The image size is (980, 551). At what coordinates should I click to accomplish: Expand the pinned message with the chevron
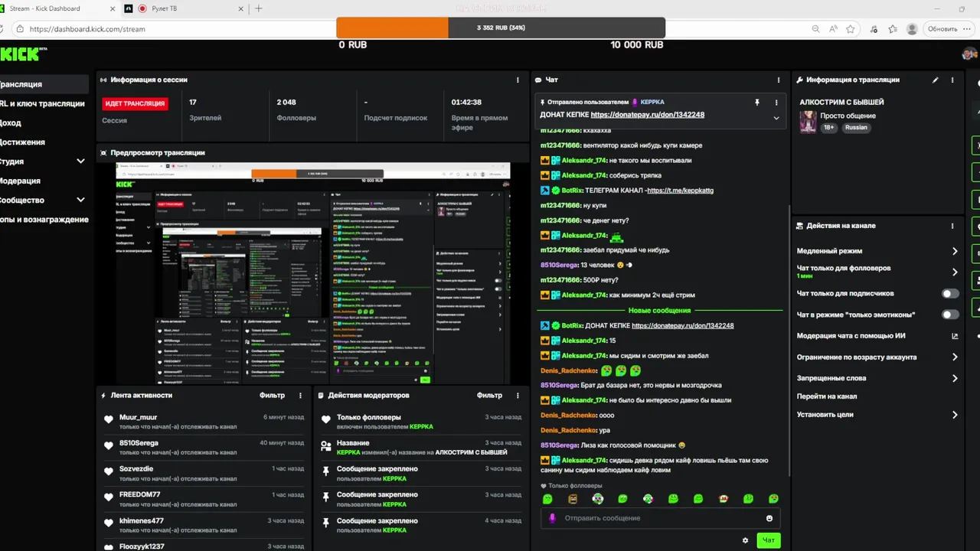pos(776,118)
